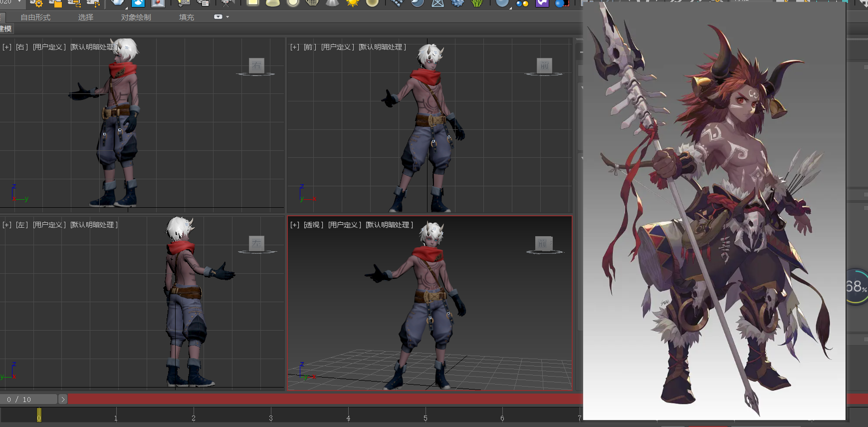Click the yellow sun light icon

point(352,3)
